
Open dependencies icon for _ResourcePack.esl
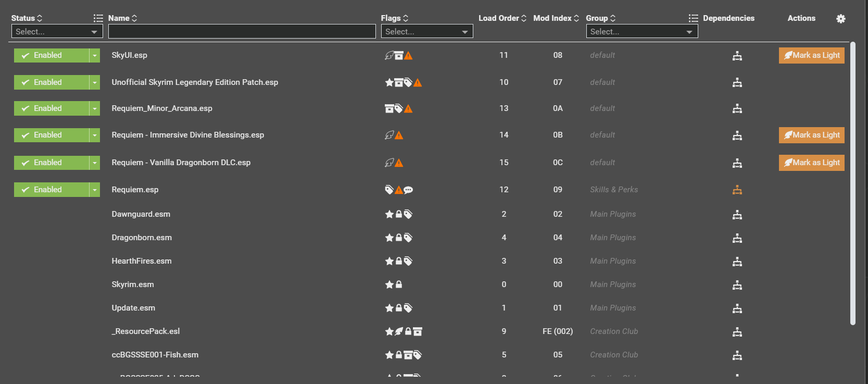tap(737, 332)
